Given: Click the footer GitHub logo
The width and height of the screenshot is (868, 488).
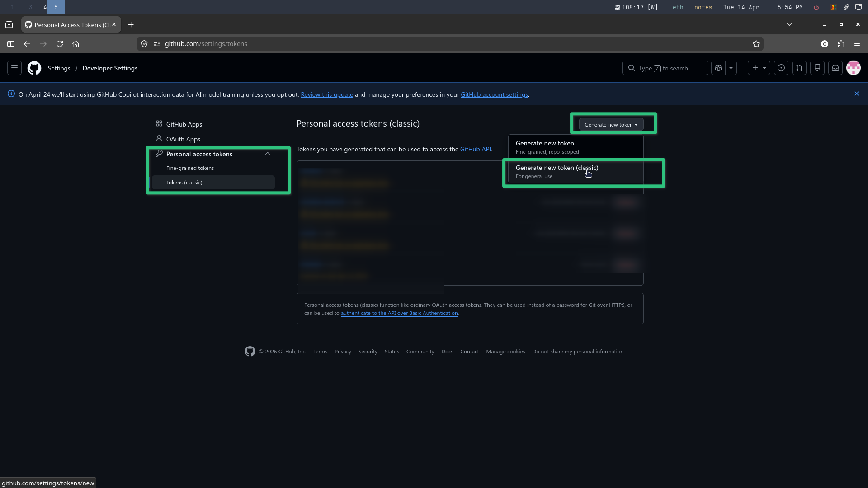Looking at the screenshot, I should coord(250,352).
